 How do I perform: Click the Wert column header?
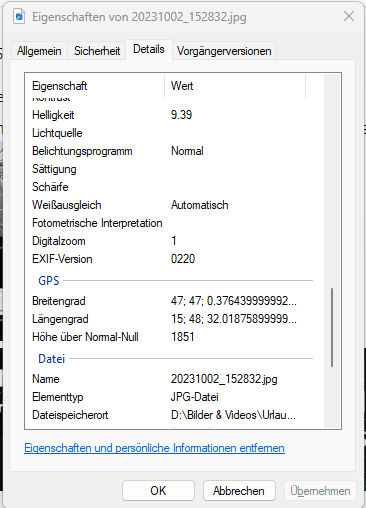(x=235, y=86)
